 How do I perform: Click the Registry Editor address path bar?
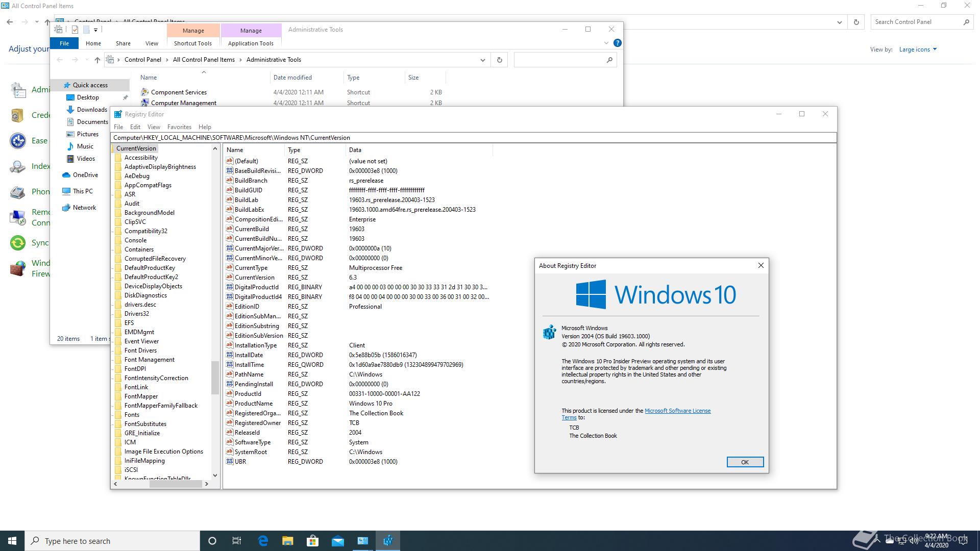click(x=473, y=138)
